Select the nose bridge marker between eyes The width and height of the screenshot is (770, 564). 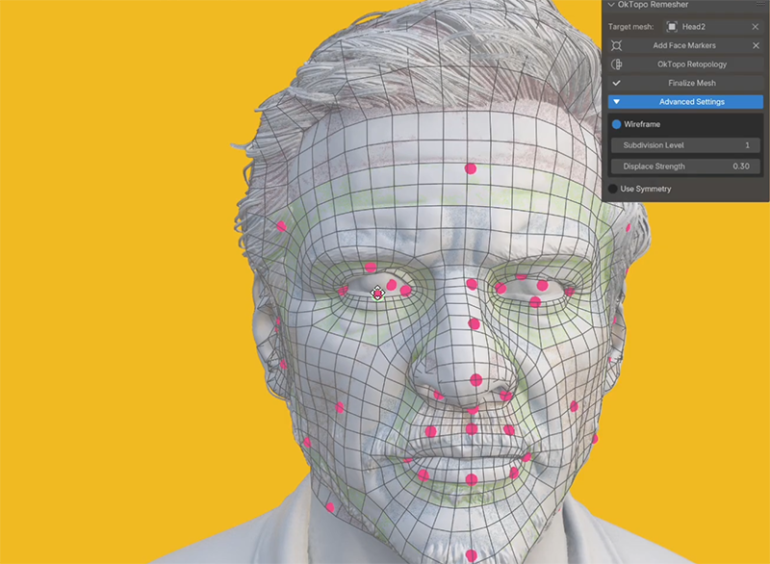pyautogui.click(x=472, y=284)
